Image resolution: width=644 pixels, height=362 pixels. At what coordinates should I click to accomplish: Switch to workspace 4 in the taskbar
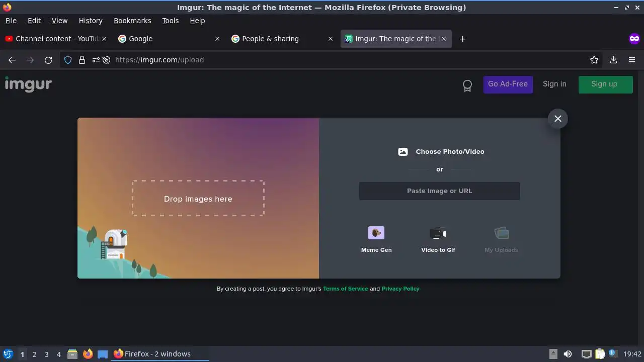[x=59, y=354]
